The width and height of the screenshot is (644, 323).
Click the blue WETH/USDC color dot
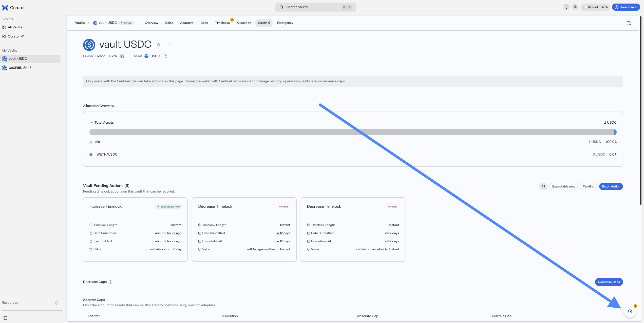click(x=91, y=155)
